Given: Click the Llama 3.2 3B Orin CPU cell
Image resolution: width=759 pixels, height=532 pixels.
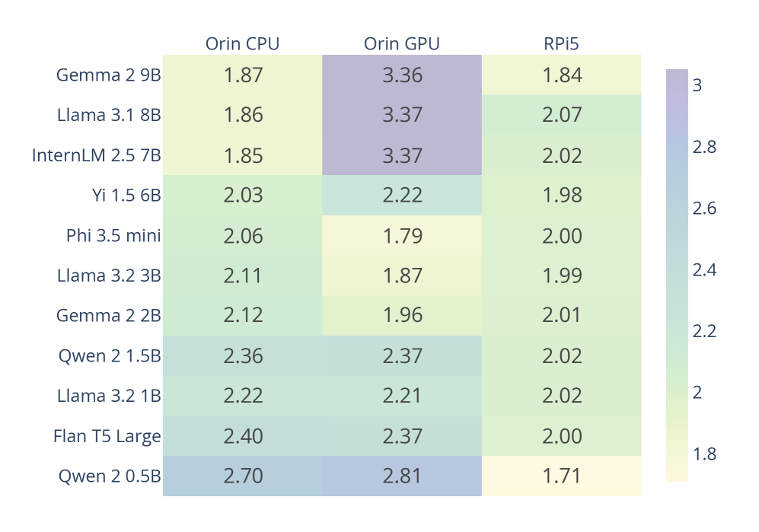Looking at the screenshot, I should point(242,276).
